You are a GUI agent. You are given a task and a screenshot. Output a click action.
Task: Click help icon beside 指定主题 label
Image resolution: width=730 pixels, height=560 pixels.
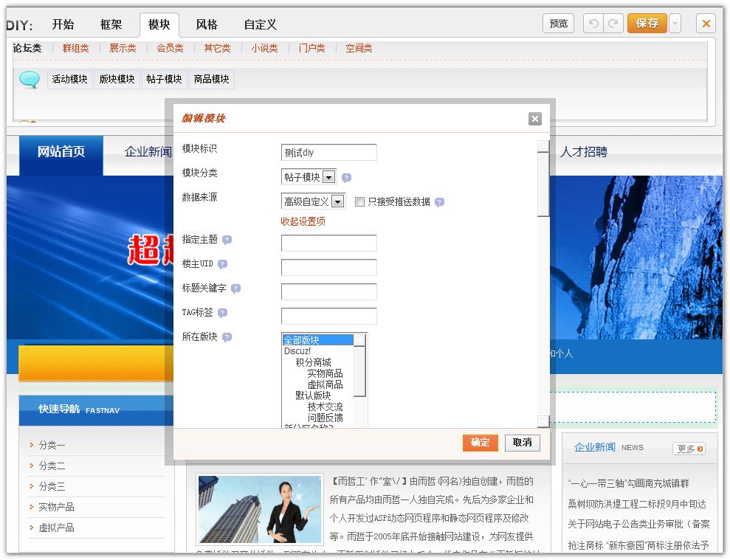(227, 240)
